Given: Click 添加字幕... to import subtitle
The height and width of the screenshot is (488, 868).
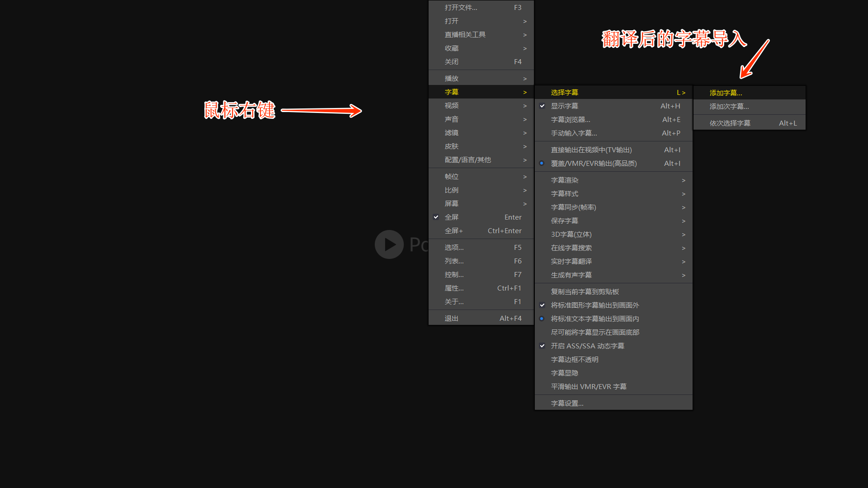Looking at the screenshot, I should [x=726, y=93].
